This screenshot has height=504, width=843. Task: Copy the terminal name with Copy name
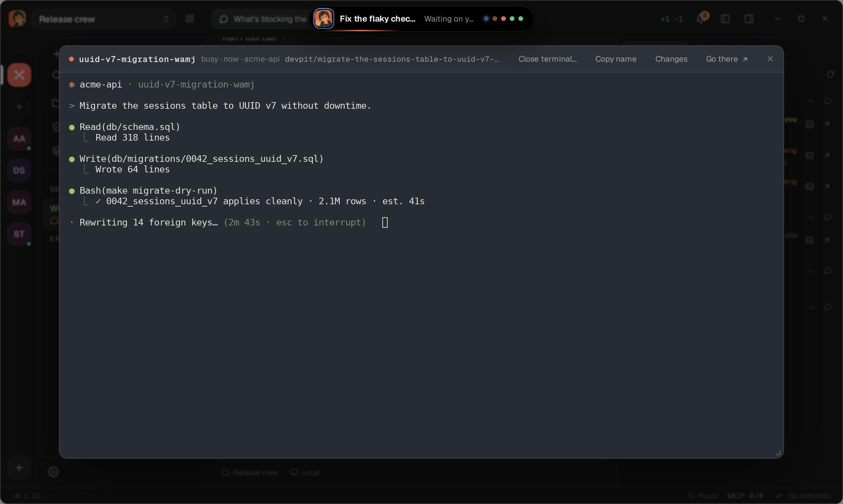616,59
